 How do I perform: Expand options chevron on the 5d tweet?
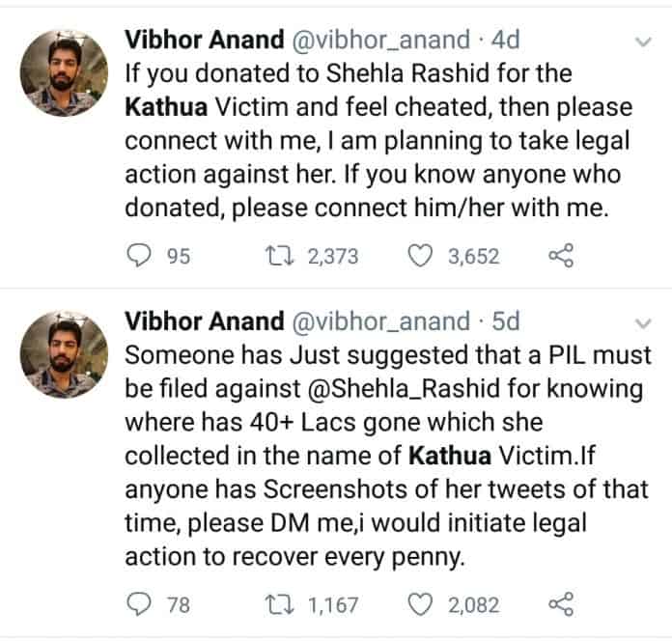pos(641,321)
